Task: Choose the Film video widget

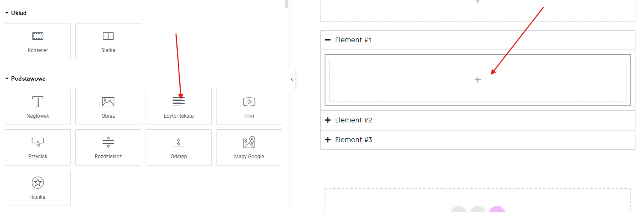Action: (249, 107)
